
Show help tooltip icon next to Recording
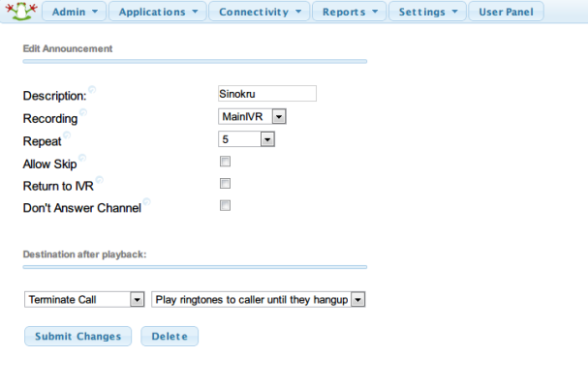[83, 112]
